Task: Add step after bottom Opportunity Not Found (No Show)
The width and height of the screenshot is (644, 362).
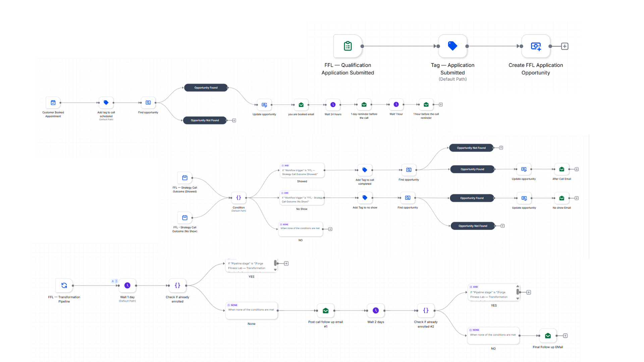Action: click(x=502, y=226)
